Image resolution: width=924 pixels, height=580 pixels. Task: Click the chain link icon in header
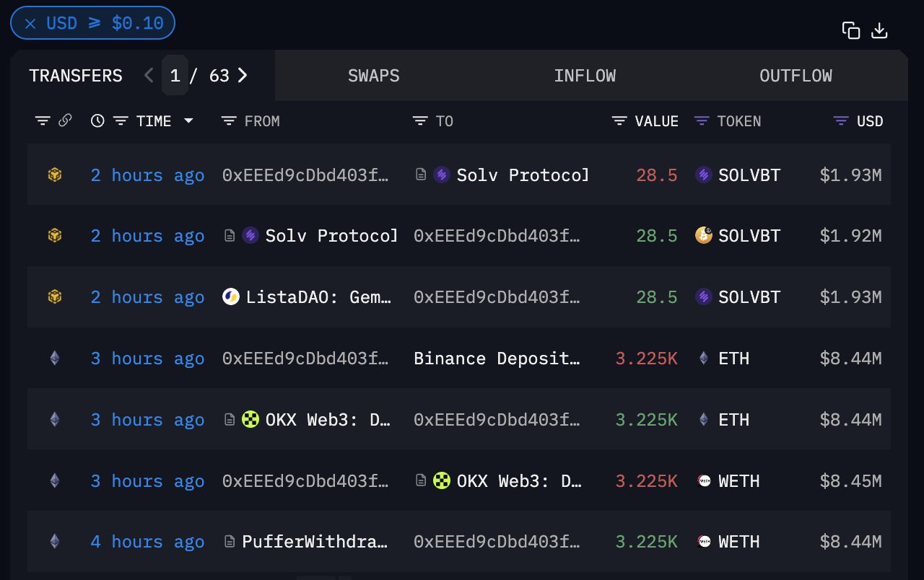65,121
